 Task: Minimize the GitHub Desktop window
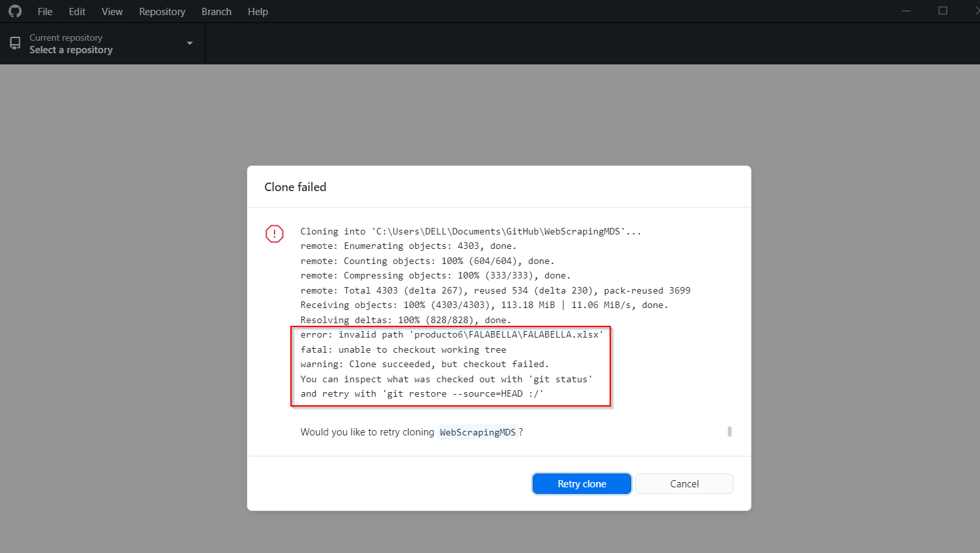(x=906, y=11)
